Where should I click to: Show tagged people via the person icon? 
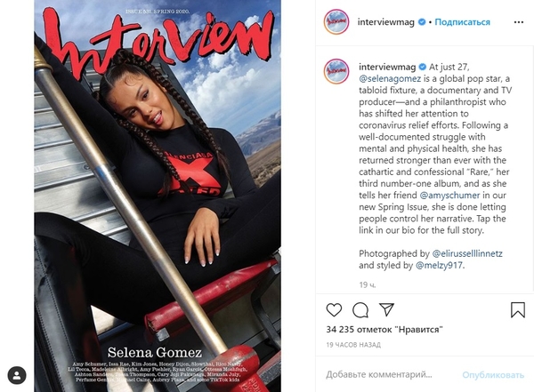17,376
